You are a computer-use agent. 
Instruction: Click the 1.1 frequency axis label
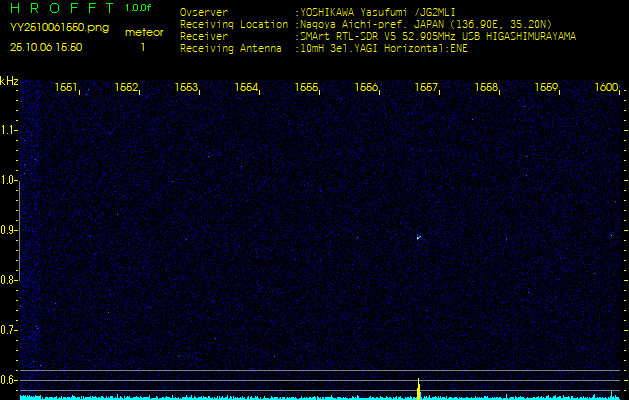pyautogui.click(x=7, y=130)
